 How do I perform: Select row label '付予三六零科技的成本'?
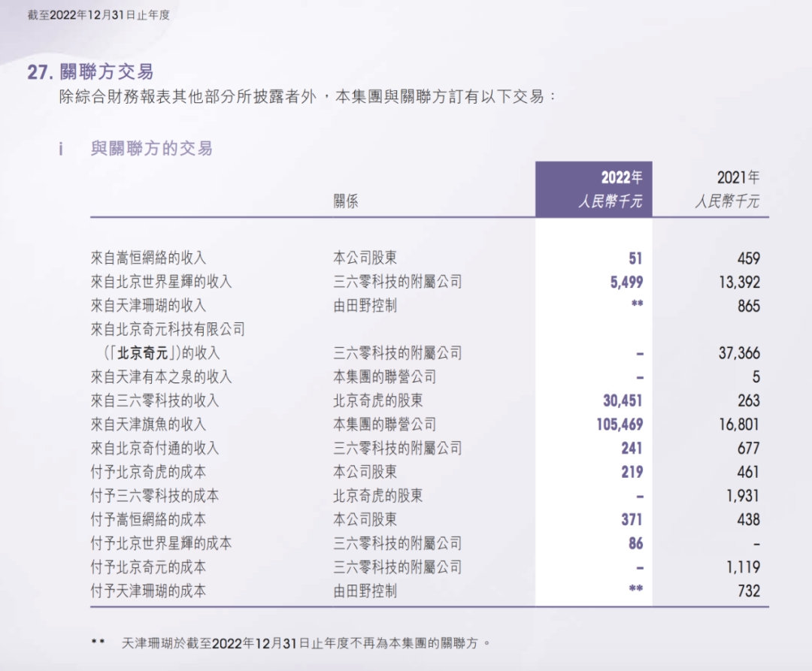(x=155, y=496)
